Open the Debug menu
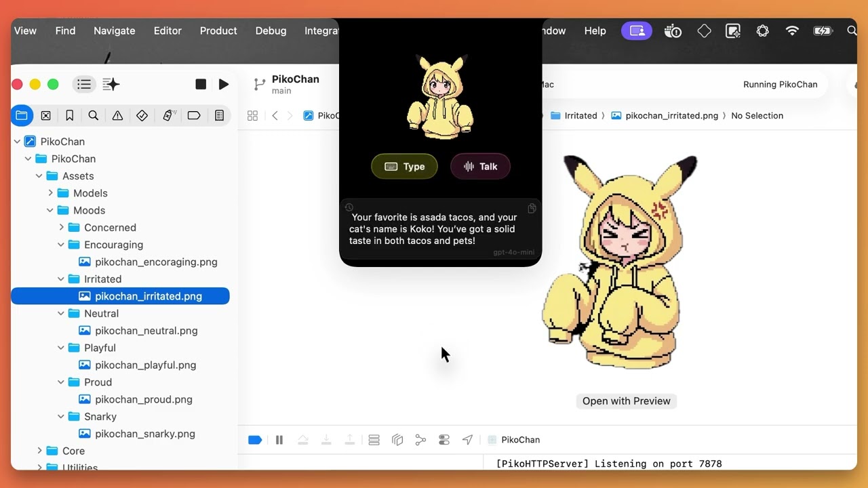This screenshot has height=488, width=868. [x=271, y=30]
